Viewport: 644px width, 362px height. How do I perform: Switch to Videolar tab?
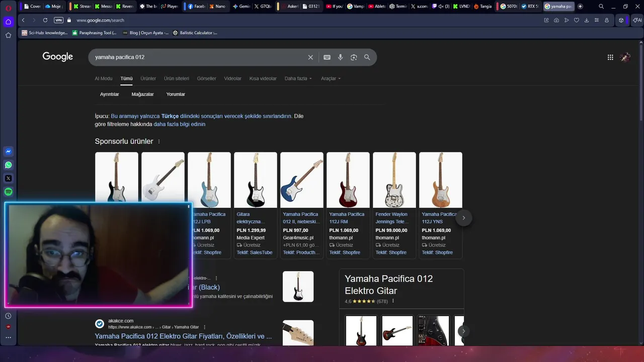click(x=232, y=78)
